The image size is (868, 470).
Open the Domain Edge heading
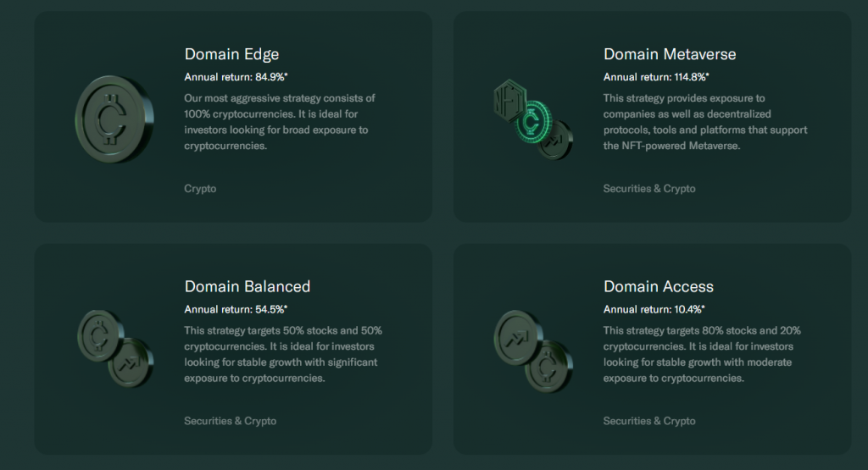[231, 54]
